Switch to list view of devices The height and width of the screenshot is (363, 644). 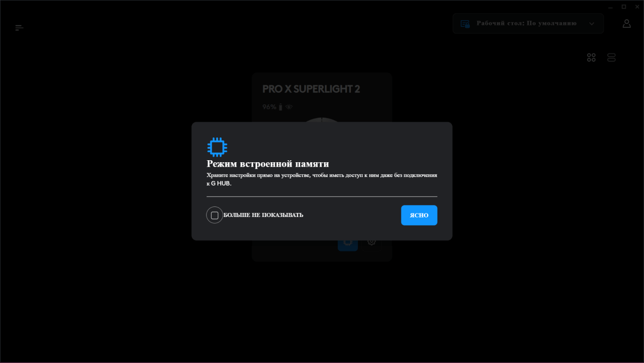611,58
